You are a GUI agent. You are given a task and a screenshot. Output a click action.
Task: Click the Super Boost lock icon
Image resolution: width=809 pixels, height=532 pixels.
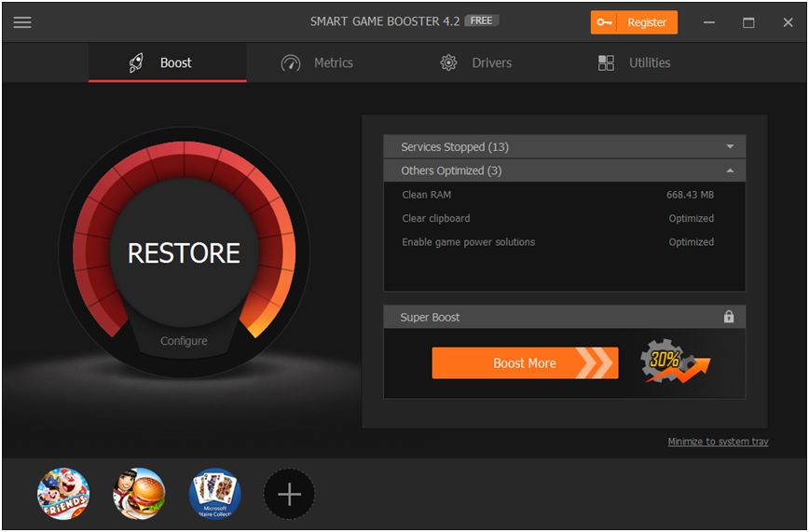point(729,316)
